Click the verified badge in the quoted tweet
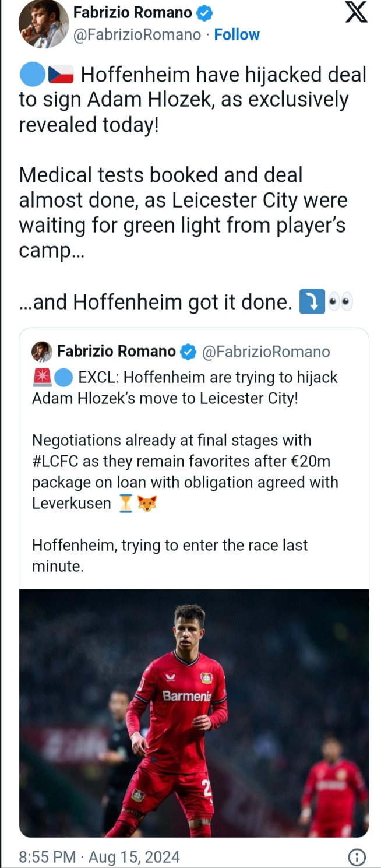This screenshot has width=381, height=868. coord(188,352)
